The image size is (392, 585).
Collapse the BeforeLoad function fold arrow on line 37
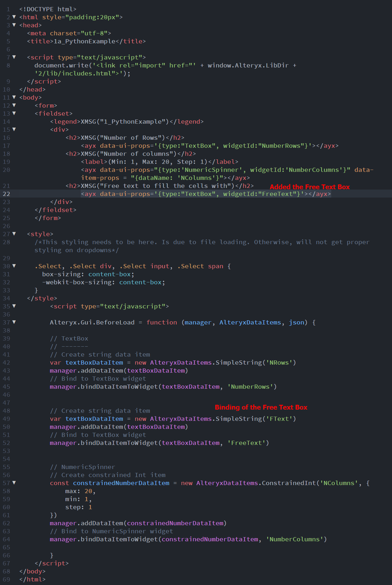(x=14, y=322)
